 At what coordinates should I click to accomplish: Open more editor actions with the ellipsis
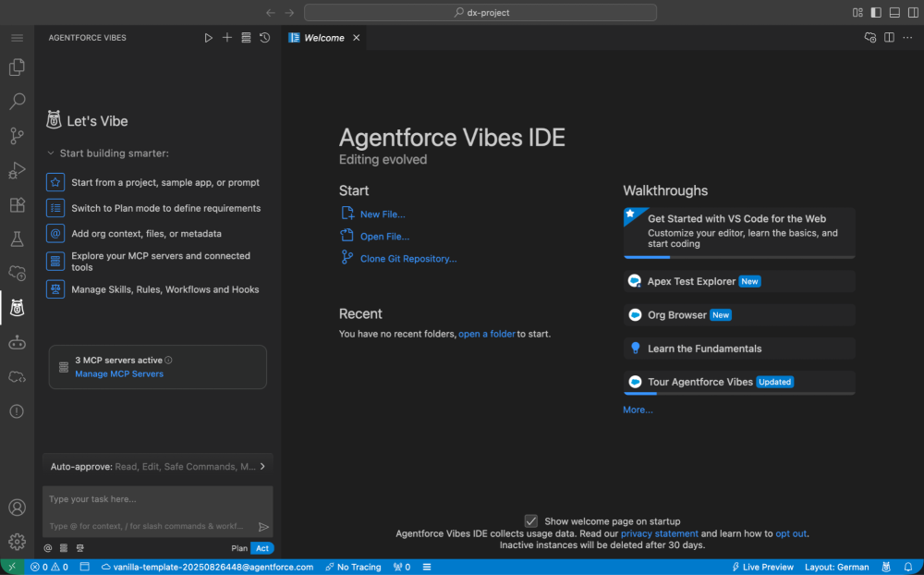(x=908, y=37)
